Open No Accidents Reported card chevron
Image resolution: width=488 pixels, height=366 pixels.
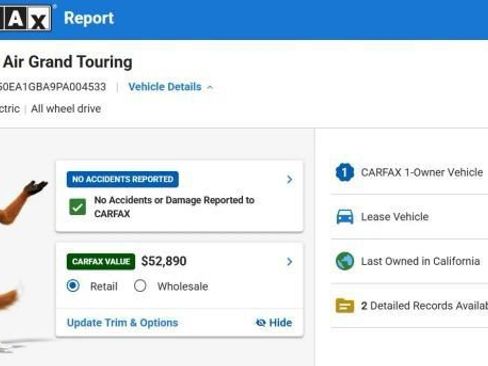289,180
